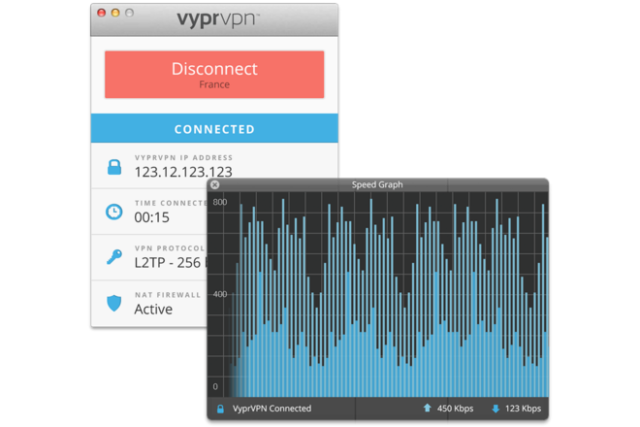Viewport: 640px width, 427px height.
Task: Click the 0 axis label on graph
Action: coord(216,386)
